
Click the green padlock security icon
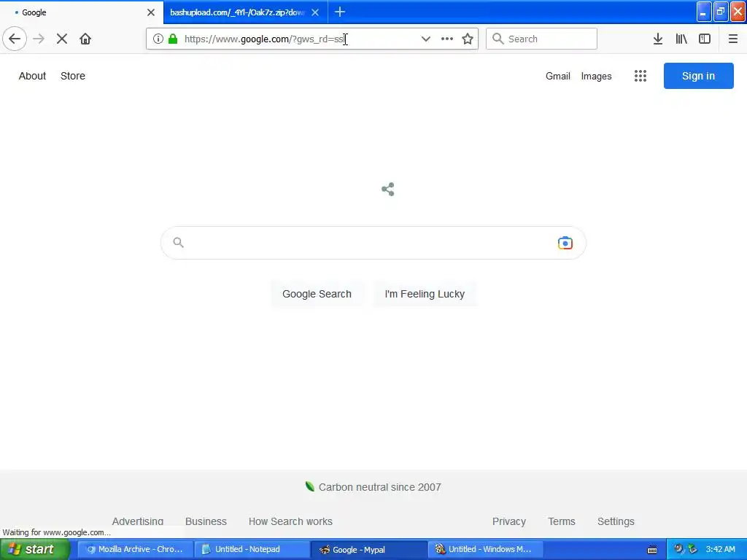173,39
